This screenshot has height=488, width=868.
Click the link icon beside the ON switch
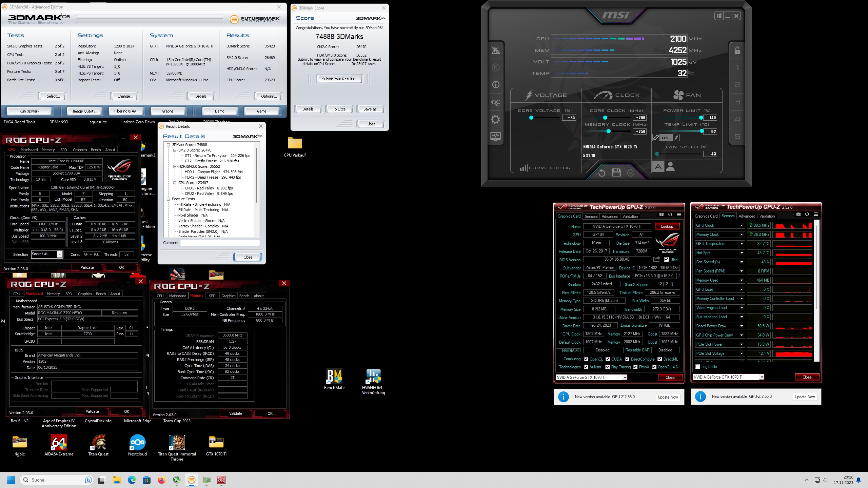(x=656, y=138)
